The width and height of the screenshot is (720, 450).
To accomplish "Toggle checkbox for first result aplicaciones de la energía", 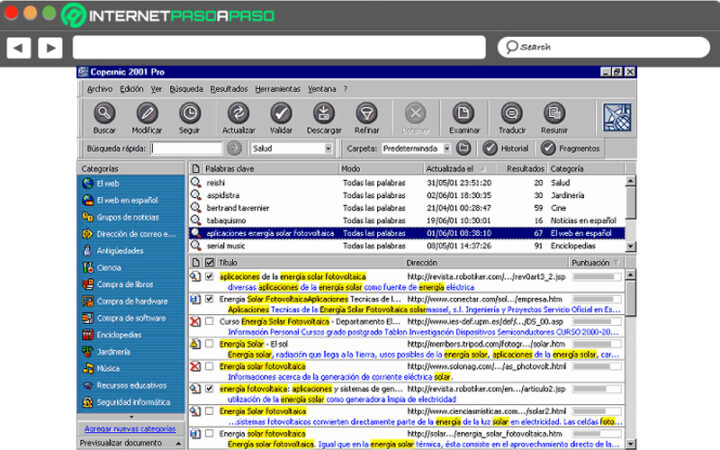I will click(209, 276).
